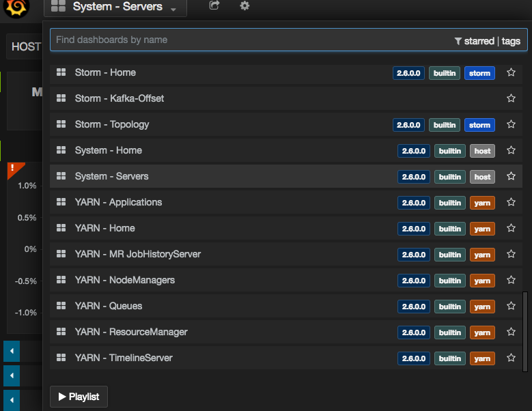Star the Storm - Home dashboard

point(511,72)
